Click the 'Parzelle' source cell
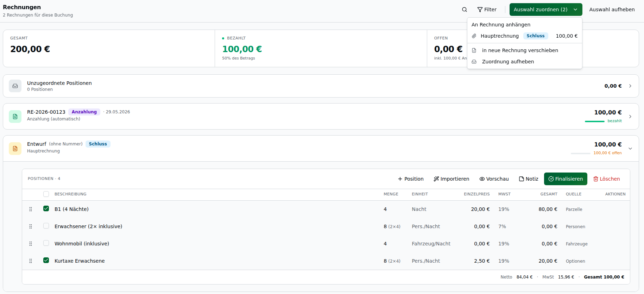Image resolution: width=644 pixels, height=294 pixels. 574,209
